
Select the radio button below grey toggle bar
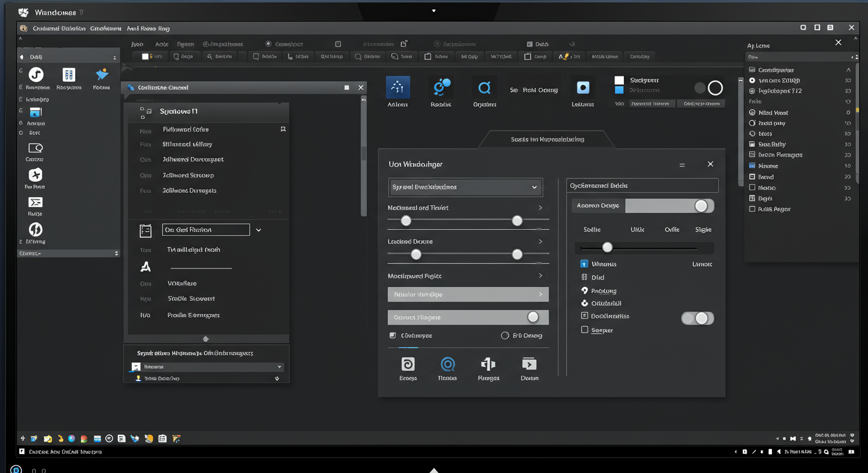click(505, 336)
